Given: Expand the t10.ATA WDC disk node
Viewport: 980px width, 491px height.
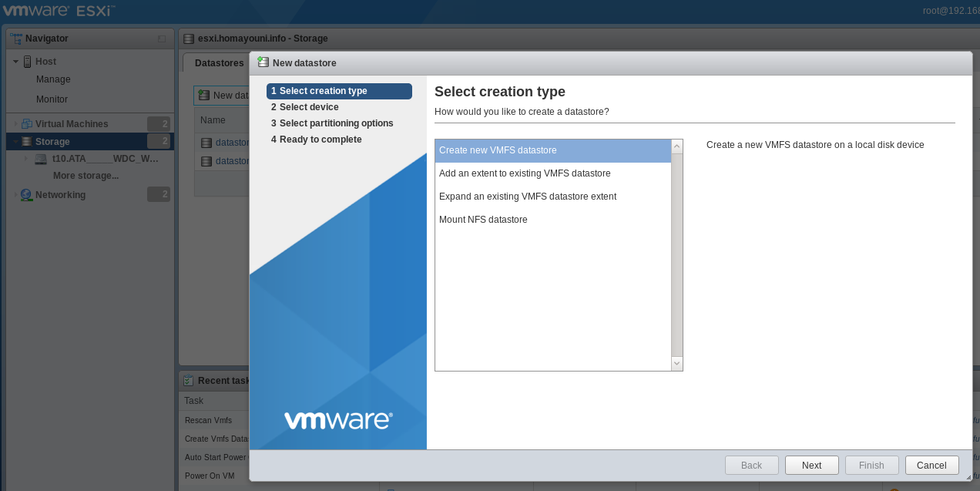Looking at the screenshot, I should [25, 159].
